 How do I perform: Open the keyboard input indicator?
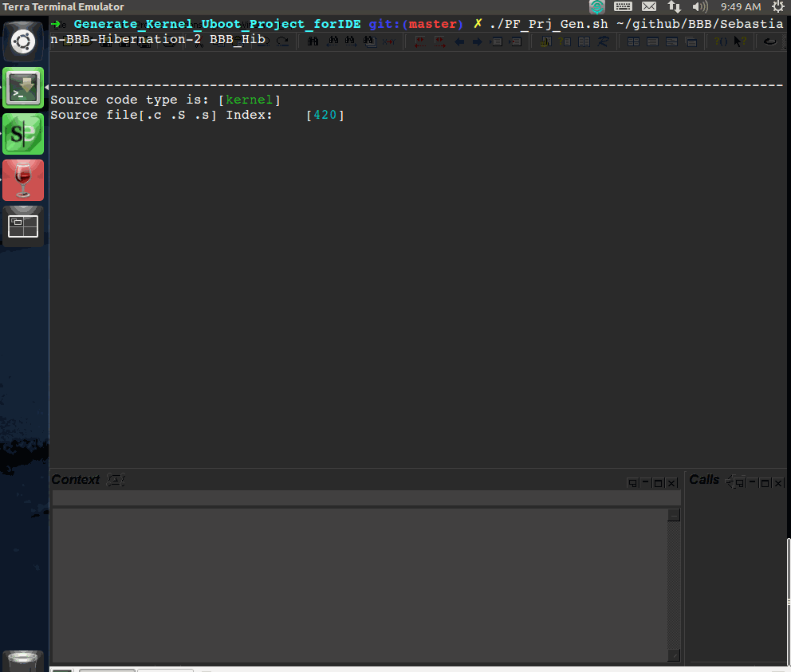[623, 6]
